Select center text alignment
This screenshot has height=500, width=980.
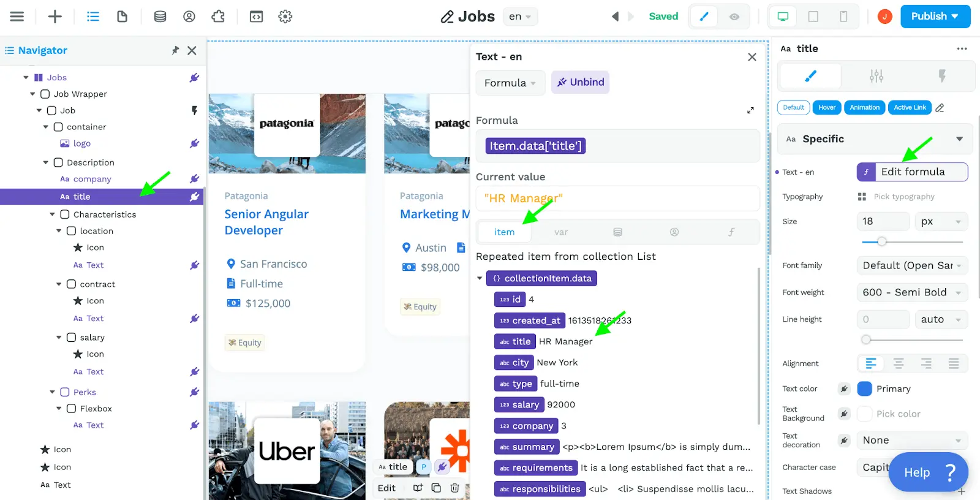(899, 364)
